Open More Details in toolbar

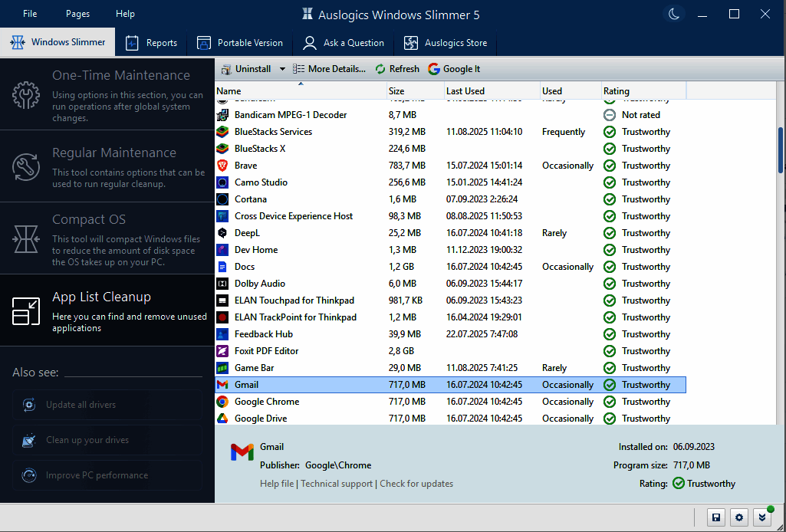[329, 69]
